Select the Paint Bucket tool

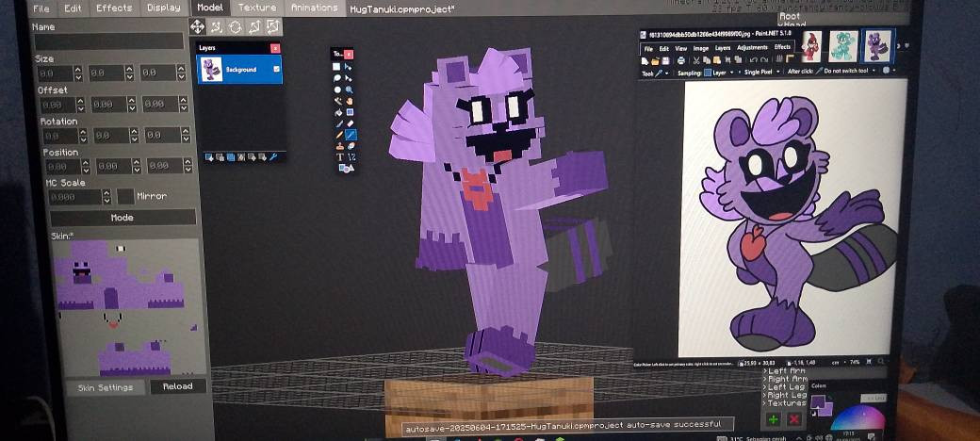[x=337, y=112]
